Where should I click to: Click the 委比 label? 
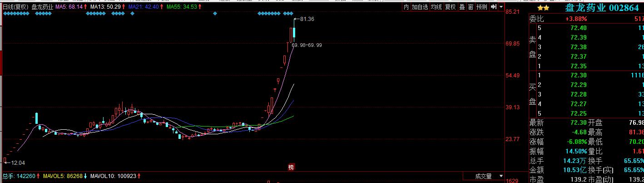pos(536,19)
